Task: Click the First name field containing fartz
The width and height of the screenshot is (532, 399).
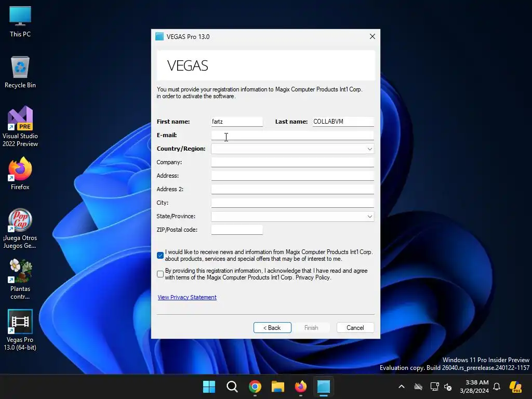Action: coord(237,122)
